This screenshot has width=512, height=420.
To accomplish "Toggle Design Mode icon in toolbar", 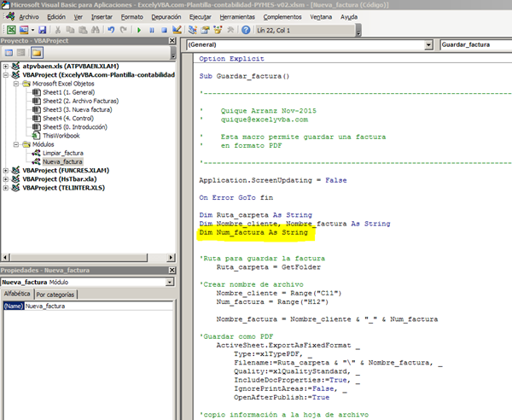I will coord(176,30).
